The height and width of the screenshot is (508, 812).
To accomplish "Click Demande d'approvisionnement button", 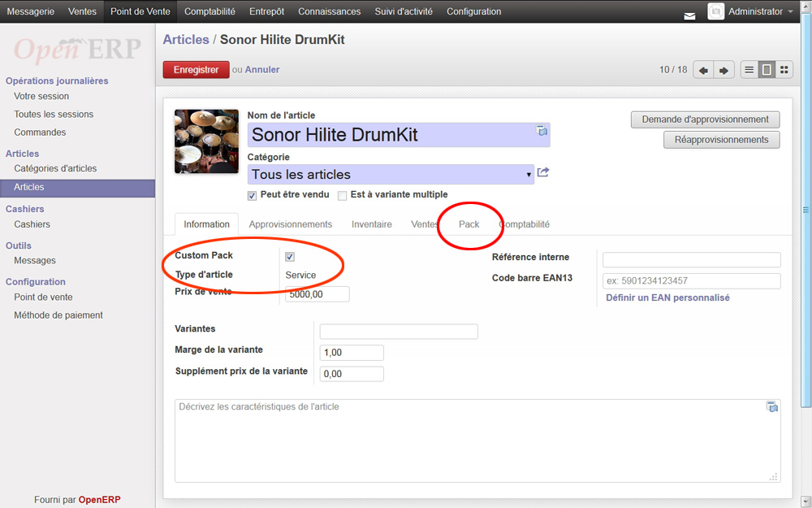I will [x=706, y=119].
